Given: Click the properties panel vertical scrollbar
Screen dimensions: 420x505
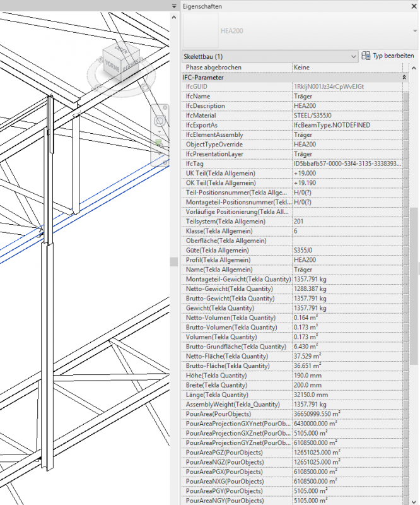Looking at the screenshot, I should point(414,284).
